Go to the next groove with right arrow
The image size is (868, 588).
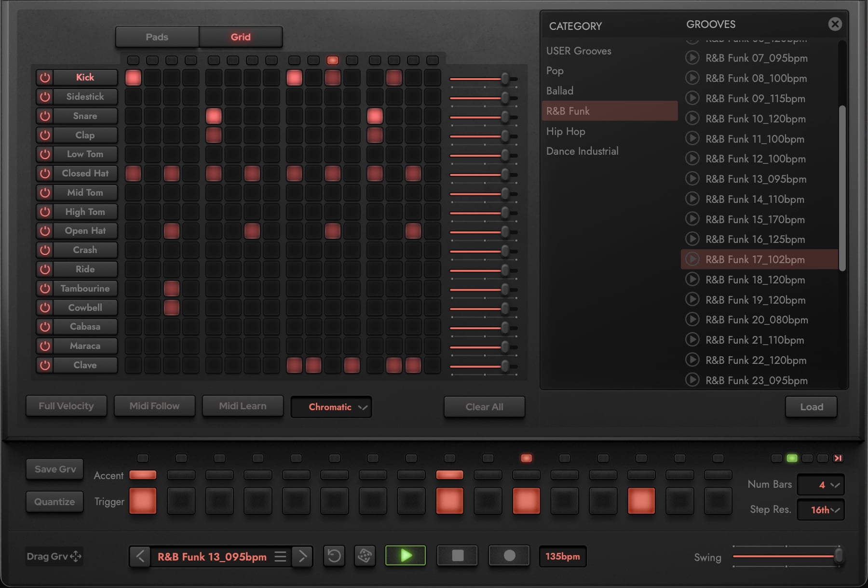(x=302, y=557)
